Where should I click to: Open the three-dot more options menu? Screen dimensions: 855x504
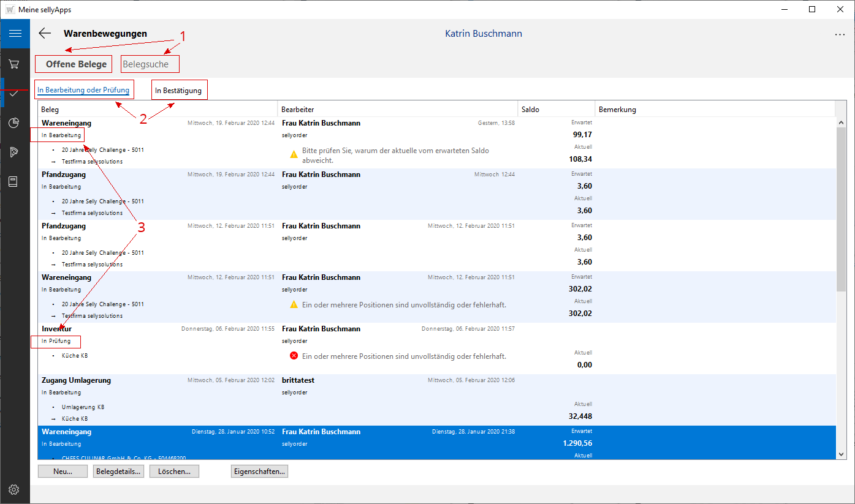[x=840, y=35]
